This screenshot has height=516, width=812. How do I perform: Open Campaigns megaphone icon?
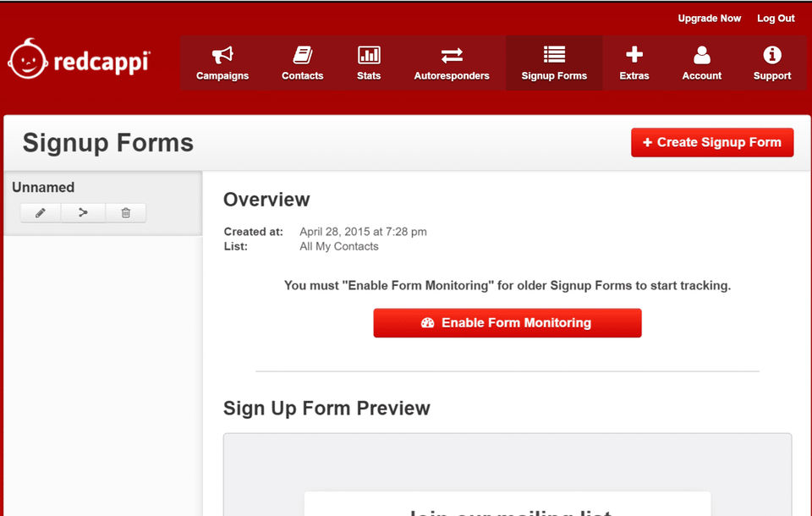222,54
